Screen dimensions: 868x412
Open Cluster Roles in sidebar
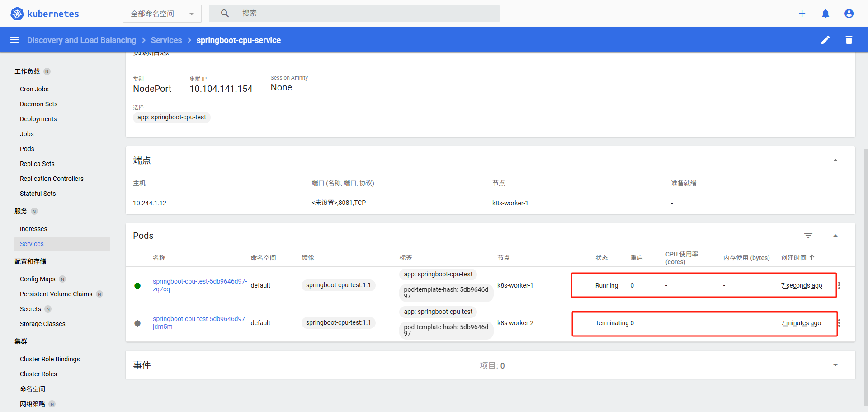38,374
